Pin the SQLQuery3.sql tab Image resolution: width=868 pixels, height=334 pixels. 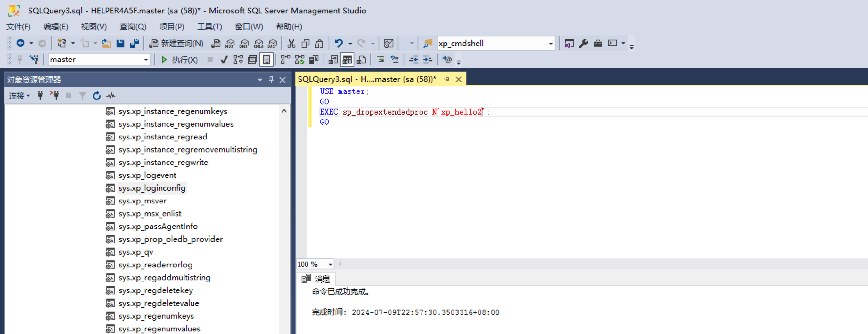click(447, 79)
